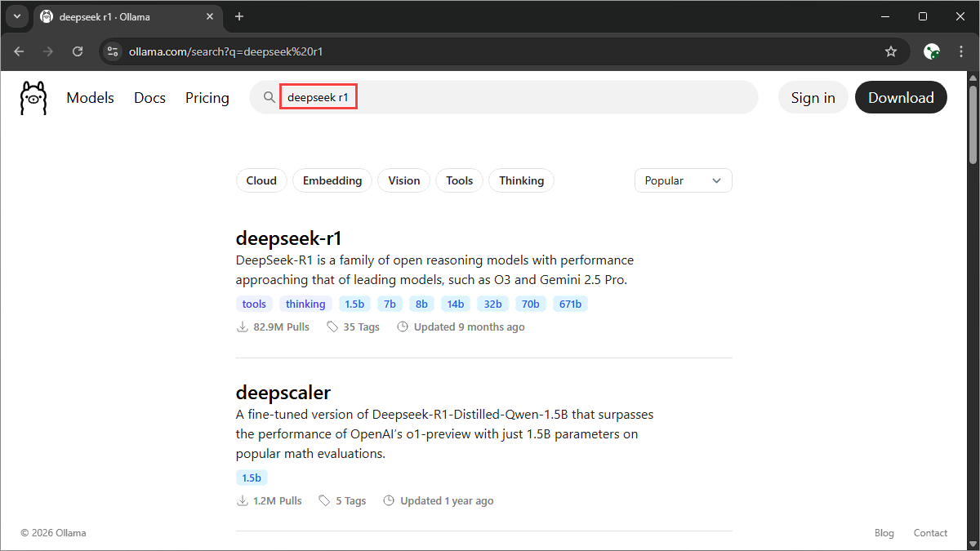Click the browser forward arrow
The height and width of the screenshot is (551, 980).
point(48,51)
